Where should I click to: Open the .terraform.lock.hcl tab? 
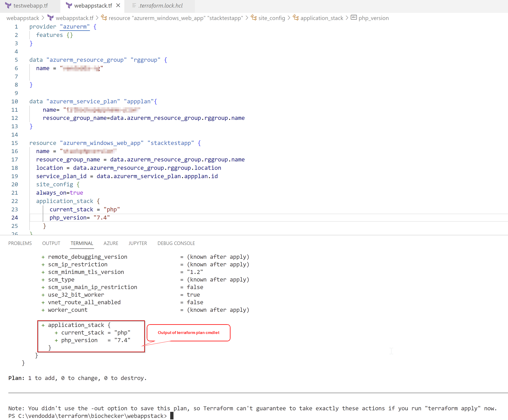click(x=160, y=6)
